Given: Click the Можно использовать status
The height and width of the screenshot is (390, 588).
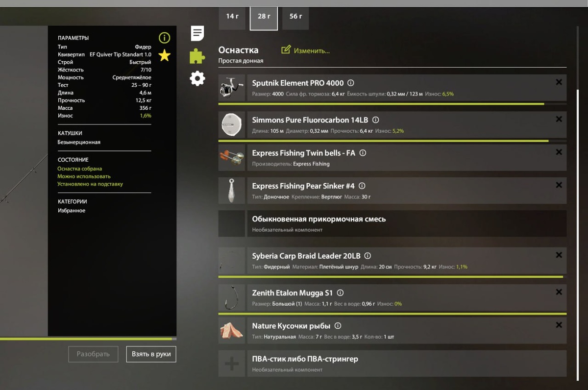Looking at the screenshot, I should pyautogui.click(x=84, y=176).
